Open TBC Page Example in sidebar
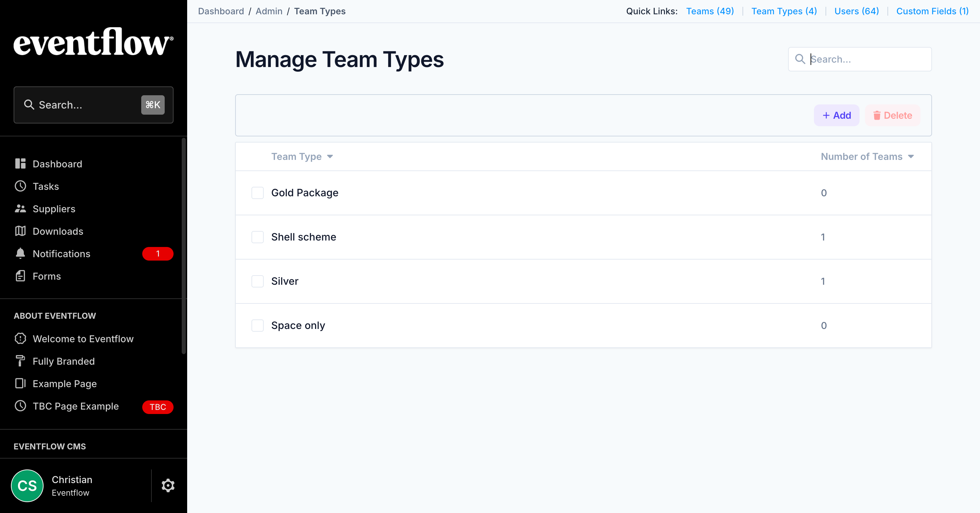Viewport: 980px width, 513px height. (x=75, y=406)
